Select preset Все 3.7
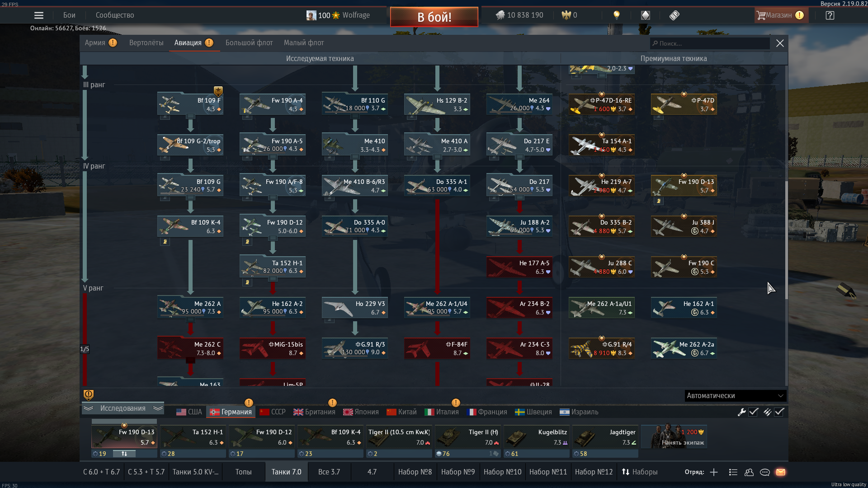 pos(329,472)
